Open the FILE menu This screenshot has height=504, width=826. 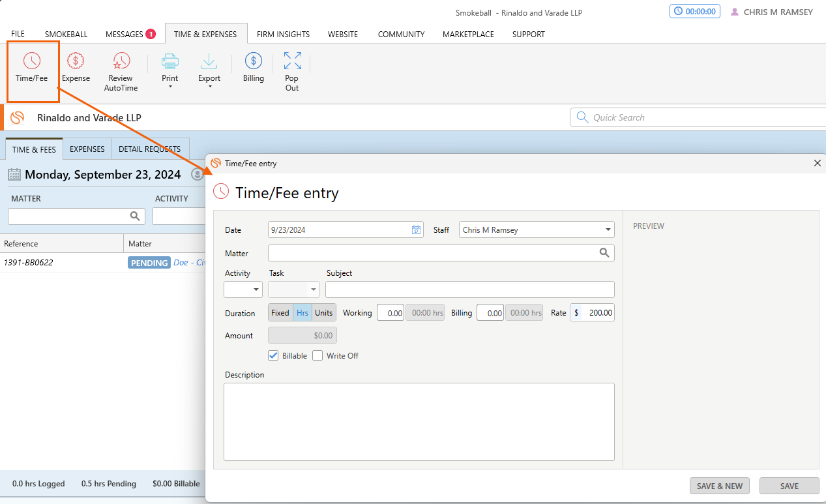[x=18, y=34]
